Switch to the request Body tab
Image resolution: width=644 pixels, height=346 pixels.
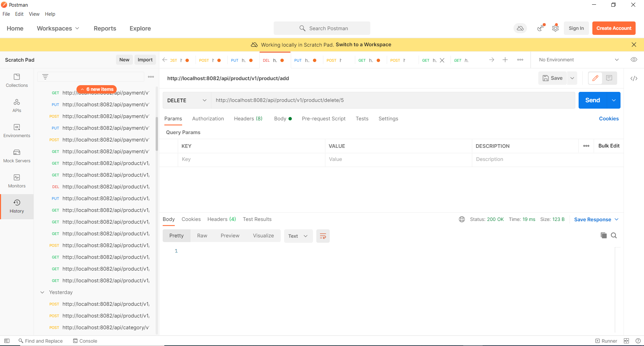pos(283,119)
